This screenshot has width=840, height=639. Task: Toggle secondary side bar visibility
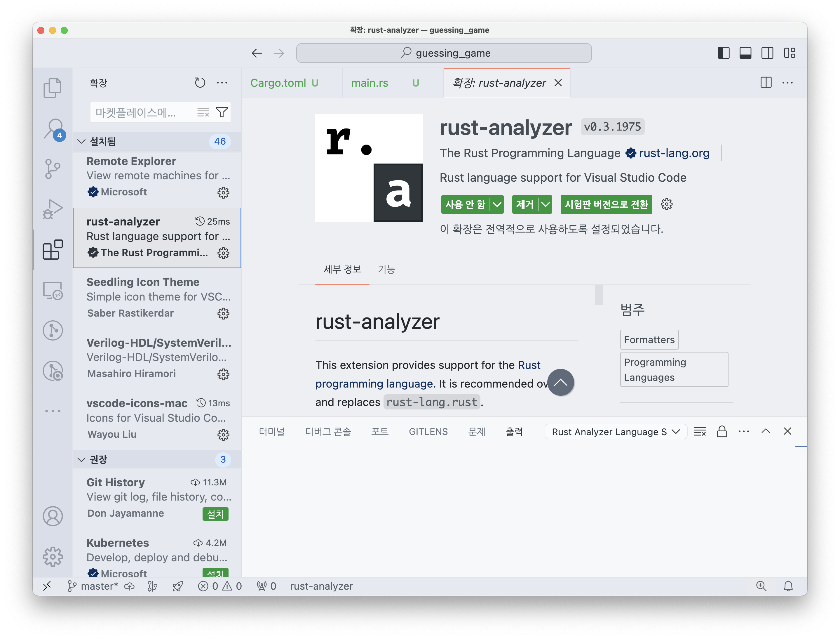point(767,53)
